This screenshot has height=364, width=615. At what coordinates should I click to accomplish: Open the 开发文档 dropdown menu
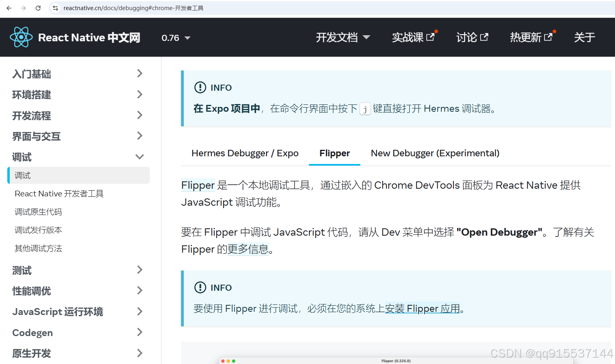tap(343, 37)
